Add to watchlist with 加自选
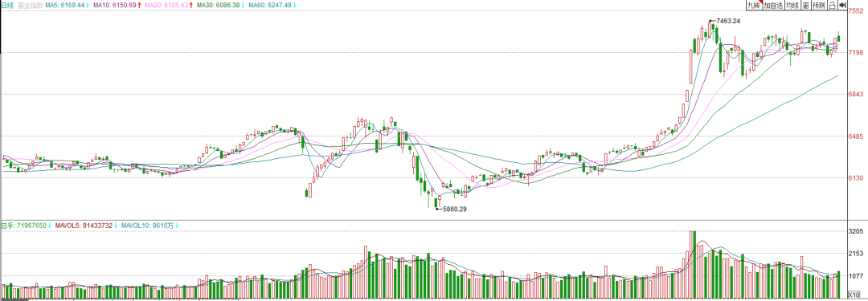868x301 pixels. (x=773, y=5)
